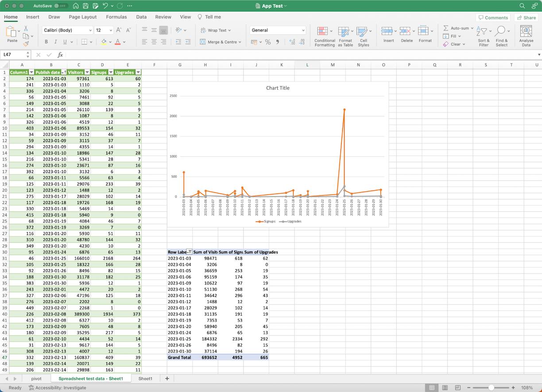Click the zoom slider in status bar
Image resolution: width=542 pixels, height=392 pixels.
point(491,388)
